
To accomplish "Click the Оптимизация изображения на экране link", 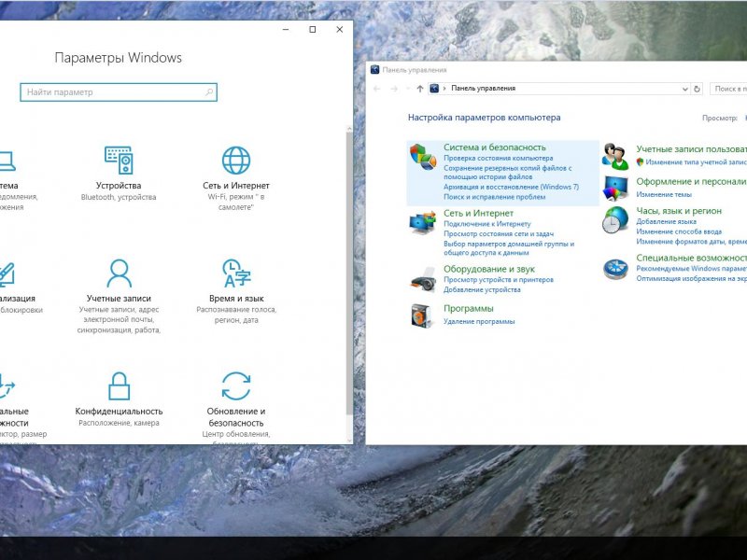I will 692,278.
